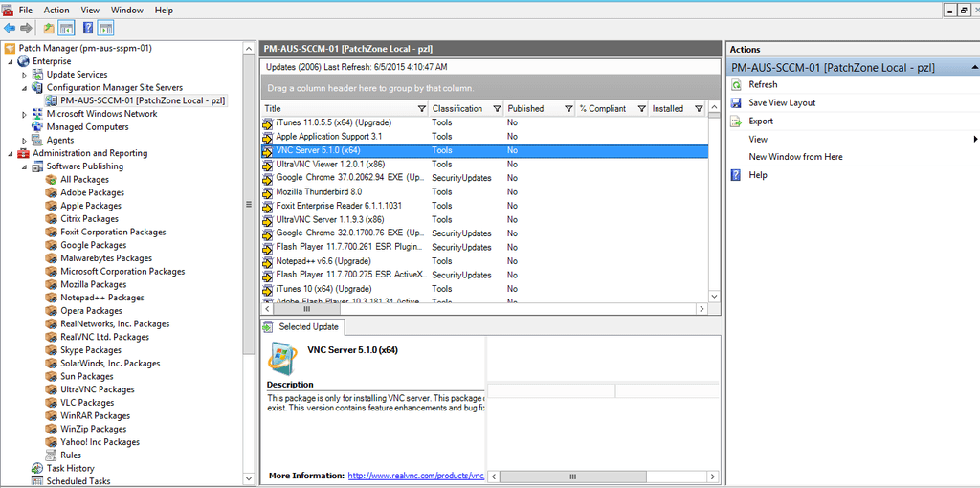This screenshot has width=980, height=488.
Task: Click the Export icon in Actions pane
Action: (736, 122)
